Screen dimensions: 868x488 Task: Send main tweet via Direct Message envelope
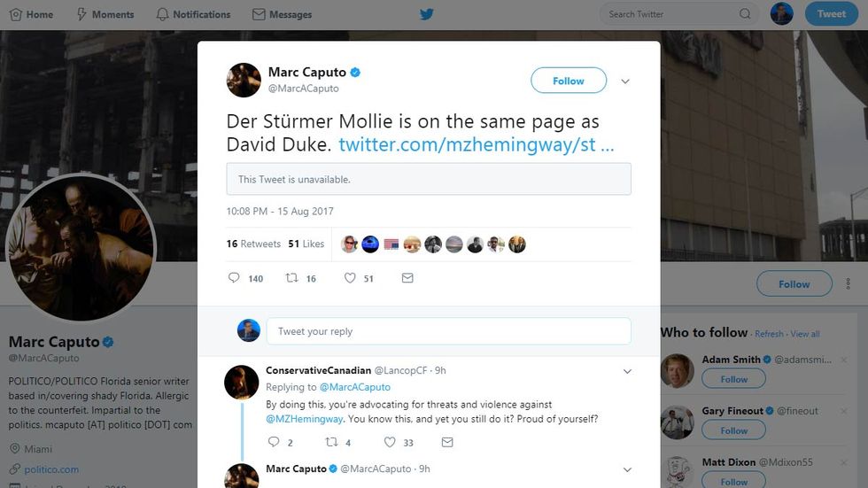407,278
